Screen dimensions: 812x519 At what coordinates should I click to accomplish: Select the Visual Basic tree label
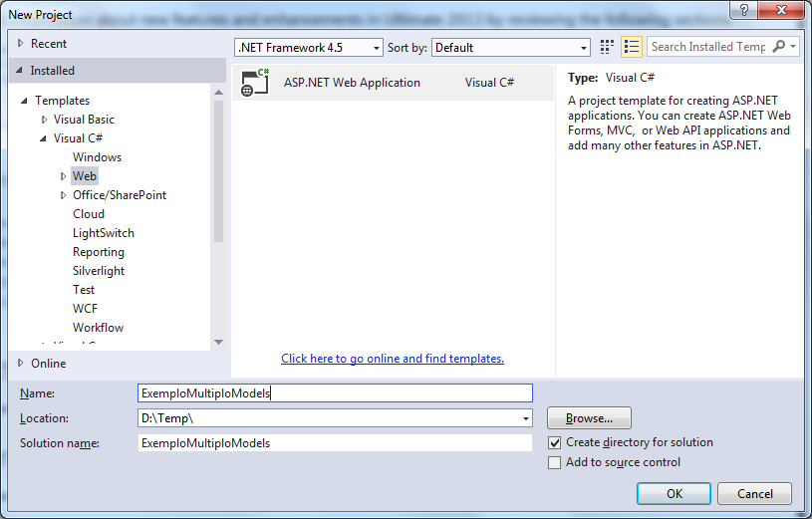[84, 120]
